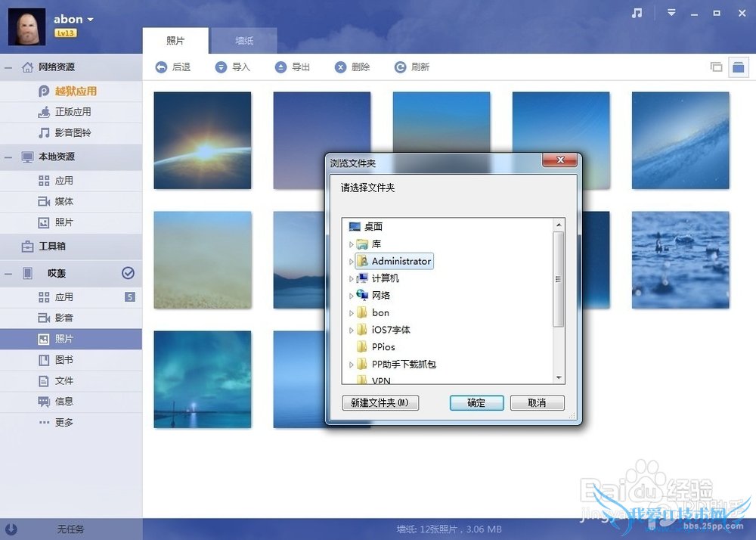Click the download tasks icon at bottom left
756x540 pixels.
pos(10,529)
